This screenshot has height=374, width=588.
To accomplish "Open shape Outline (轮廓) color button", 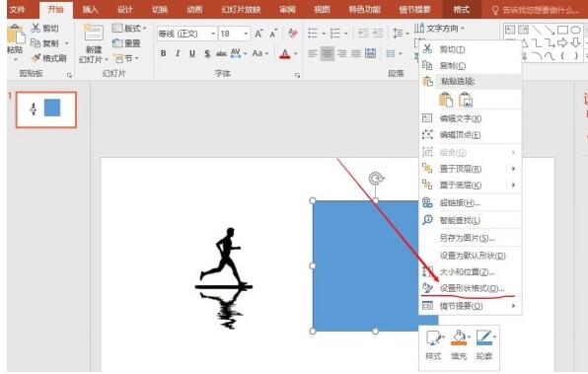I will (x=484, y=344).
